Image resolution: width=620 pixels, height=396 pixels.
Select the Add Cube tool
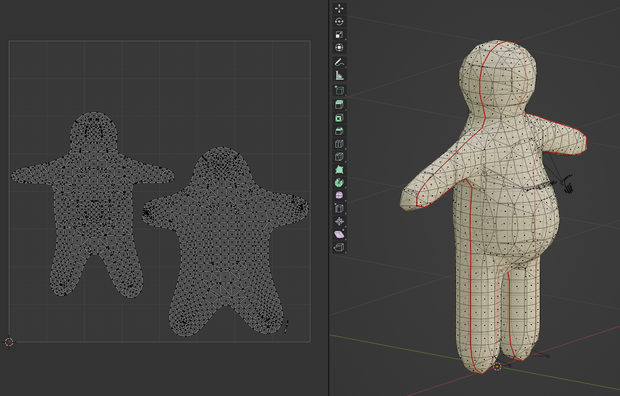click(339, 90)
